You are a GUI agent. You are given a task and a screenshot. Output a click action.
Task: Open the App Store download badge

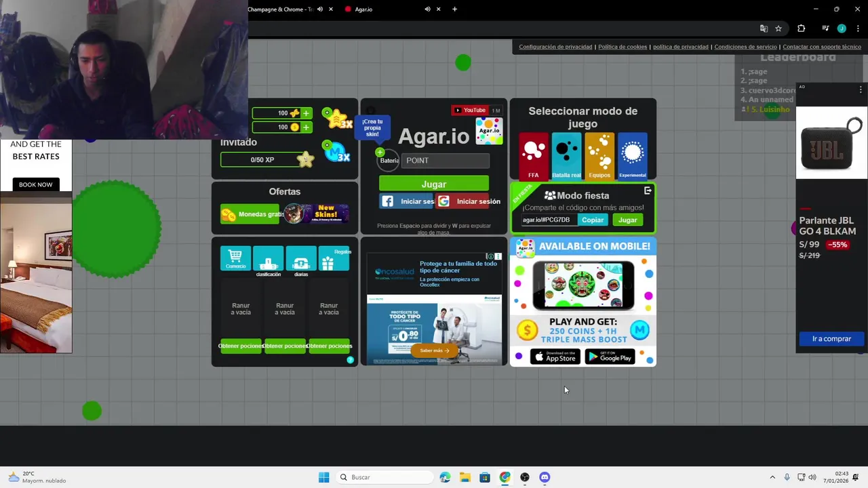(555, 357)
